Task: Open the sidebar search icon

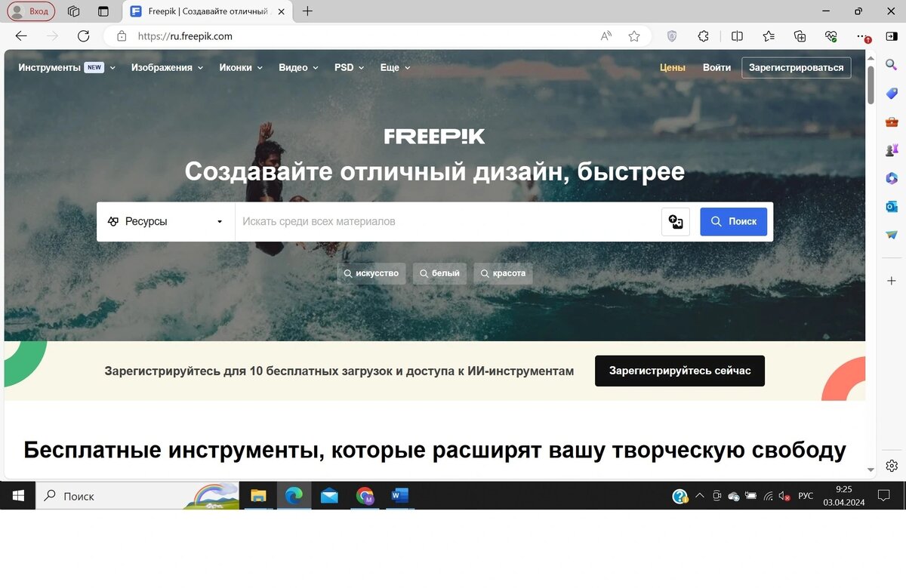Action: [x=892, y=63]
